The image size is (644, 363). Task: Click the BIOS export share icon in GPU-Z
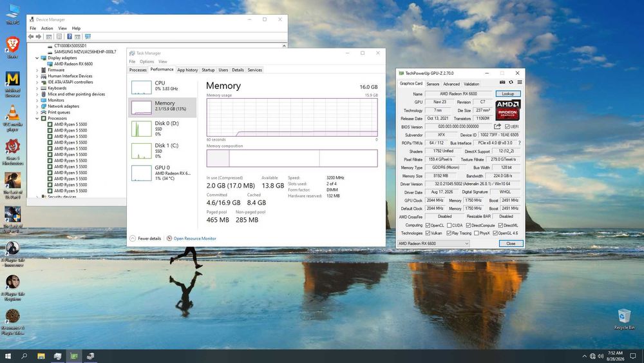click(x=497, y=126)
